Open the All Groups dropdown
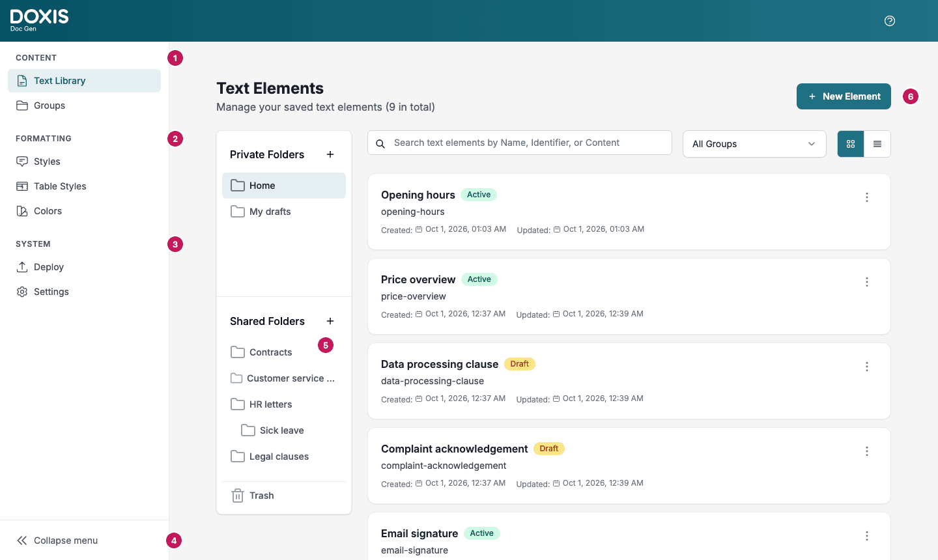This screenshot has width=938, height=560. point(754,144)
